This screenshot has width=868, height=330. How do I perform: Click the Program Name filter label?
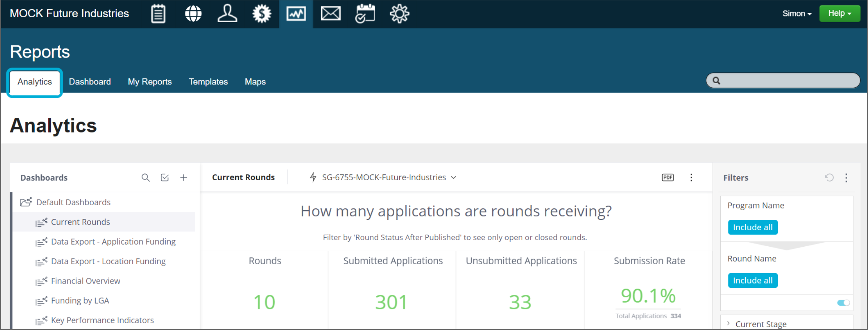(x=756, y=206)
